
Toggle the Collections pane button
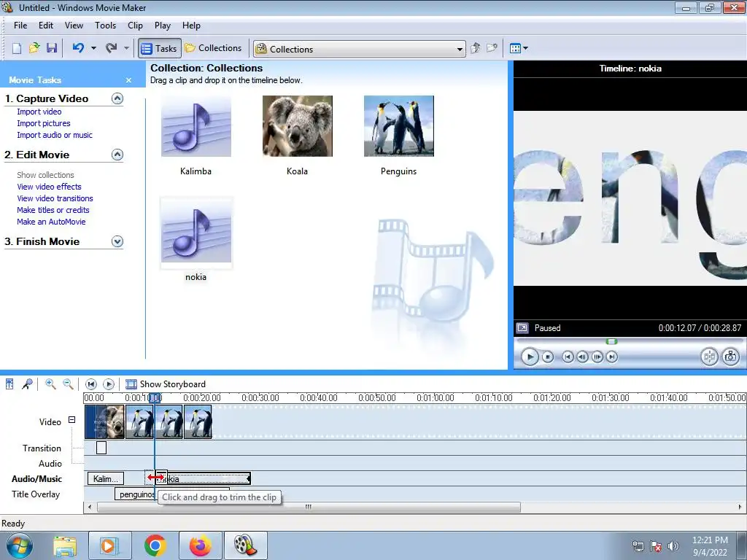coord(214,48)
